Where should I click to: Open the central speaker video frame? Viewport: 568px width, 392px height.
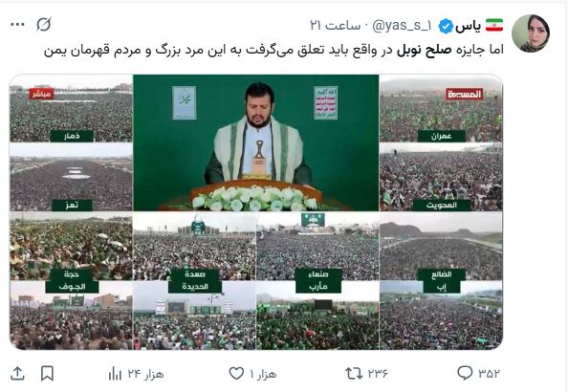click(x=255, y=142)
